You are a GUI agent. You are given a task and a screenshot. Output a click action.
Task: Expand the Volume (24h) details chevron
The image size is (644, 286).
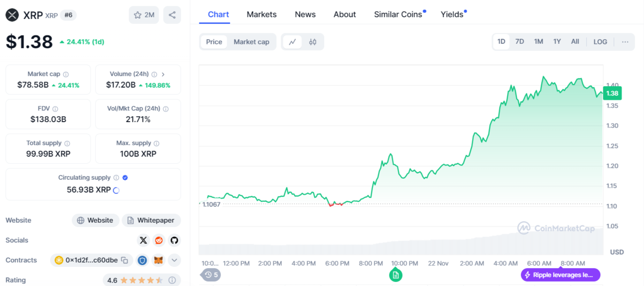coord(163,74)
